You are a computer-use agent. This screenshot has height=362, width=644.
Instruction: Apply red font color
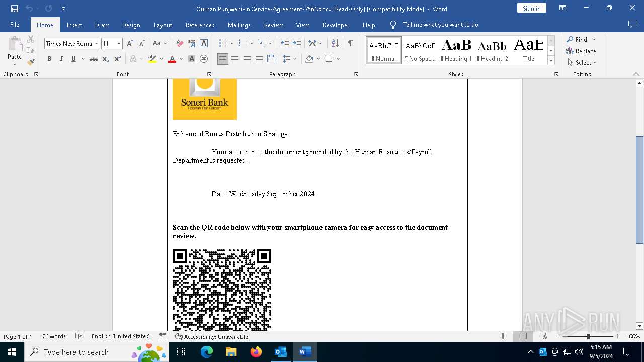(172, 59)
